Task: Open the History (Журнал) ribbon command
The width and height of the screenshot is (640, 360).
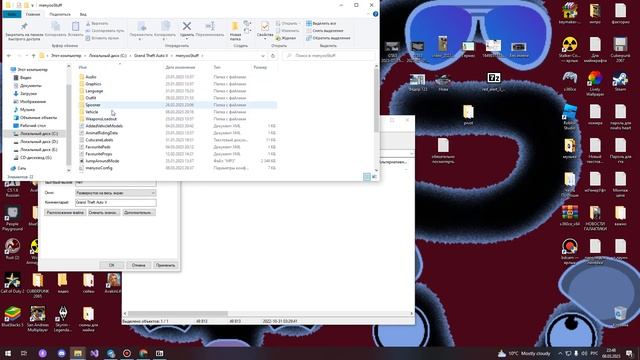Action: tap(286, 38)
